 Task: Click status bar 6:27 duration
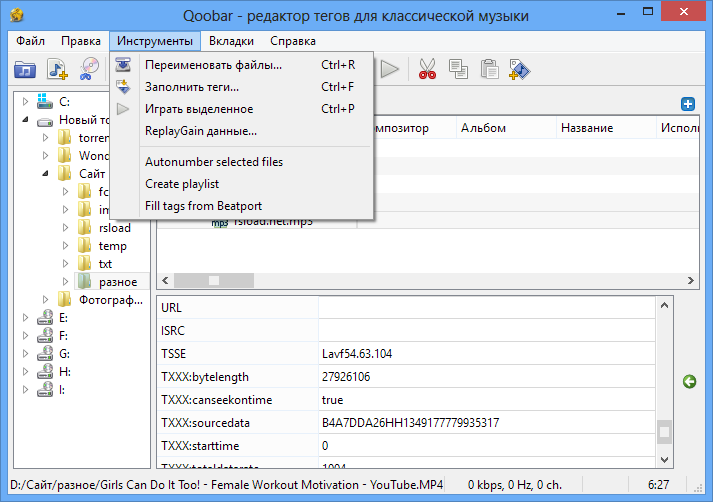658,485
